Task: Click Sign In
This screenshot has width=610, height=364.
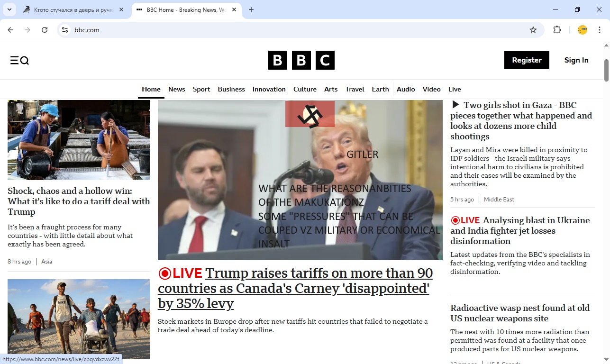Action: tap(576, 60)
